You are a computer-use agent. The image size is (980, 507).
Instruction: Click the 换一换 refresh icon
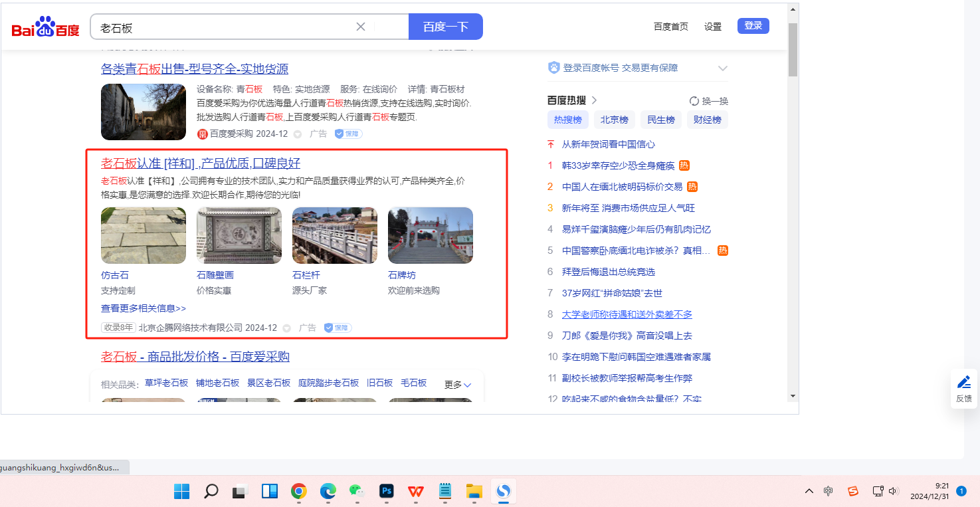pyautogui.click(x=694, y=101)
